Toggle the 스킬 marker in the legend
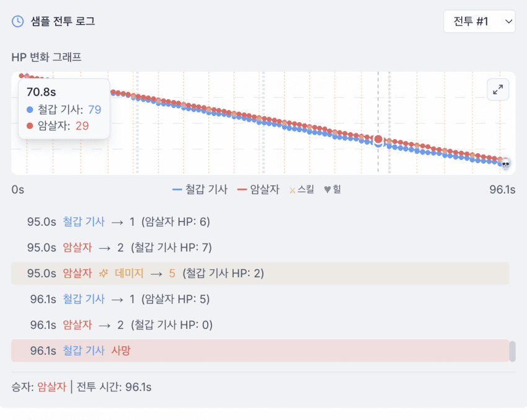This screenshot has height=420, width=527. pos(301,189)
